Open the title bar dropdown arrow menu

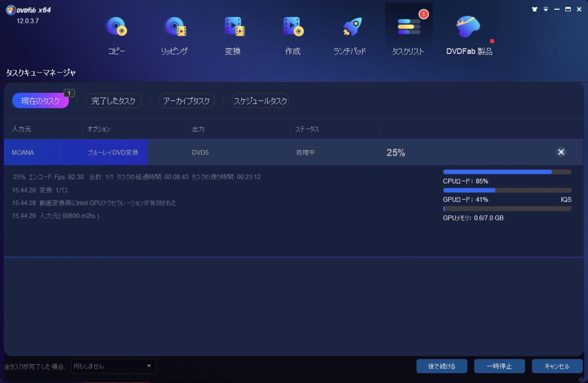coord(546,9)
